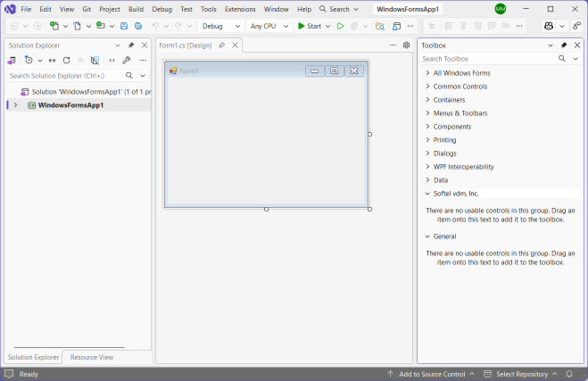The width and height of the screenshot is (588, 381).
Task: Expand the All Windows Forms toolbox group
Action: point(427,73)
